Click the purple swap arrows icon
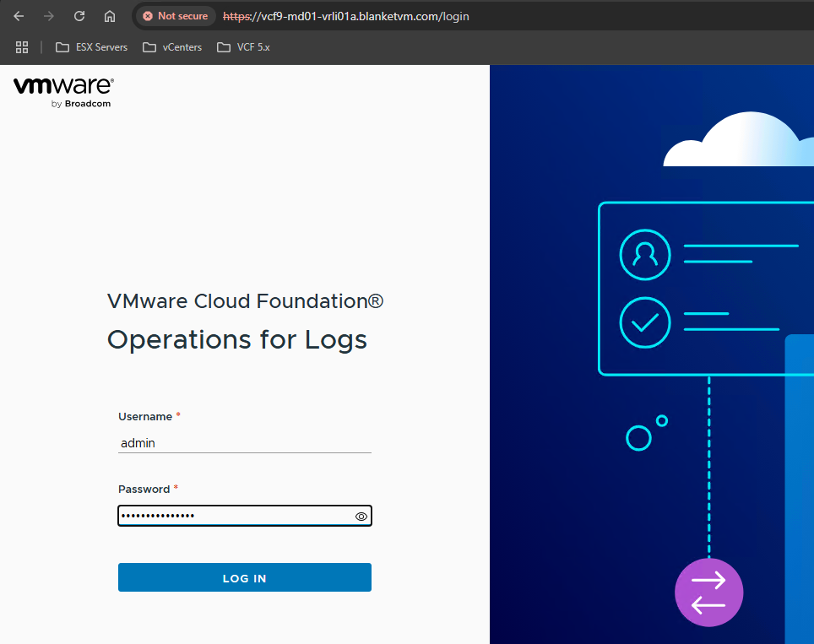Image resolution: width=814 pixels, height=644 pixels. [x=708, y=593]
